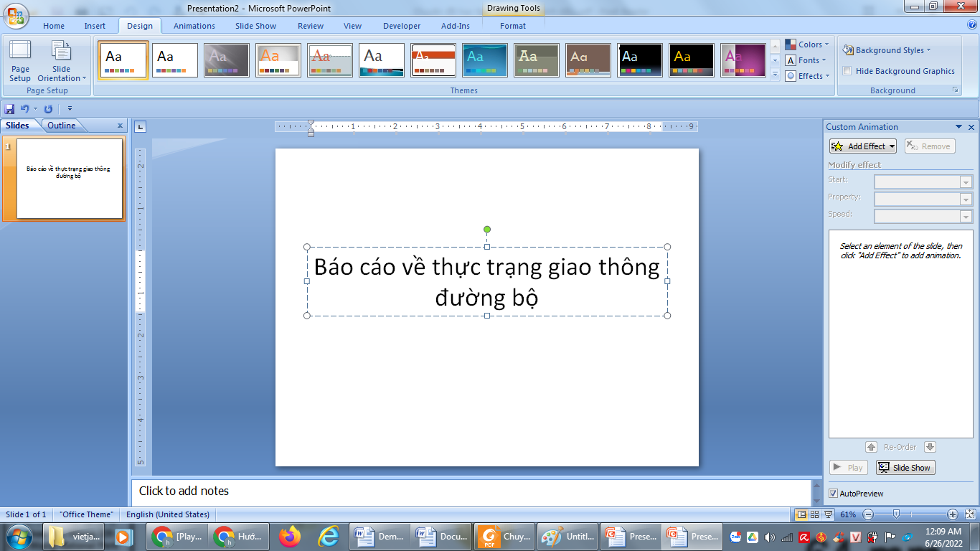Open Customize Quick Access Toolbar dropdown
Viewport: 980px width, 551px height.
(x=70, y=109)
